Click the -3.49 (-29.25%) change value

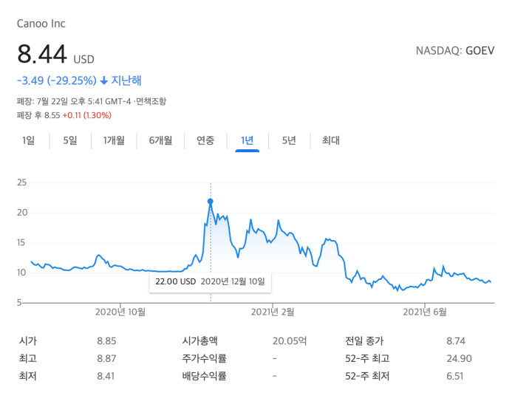click(57, 81)
